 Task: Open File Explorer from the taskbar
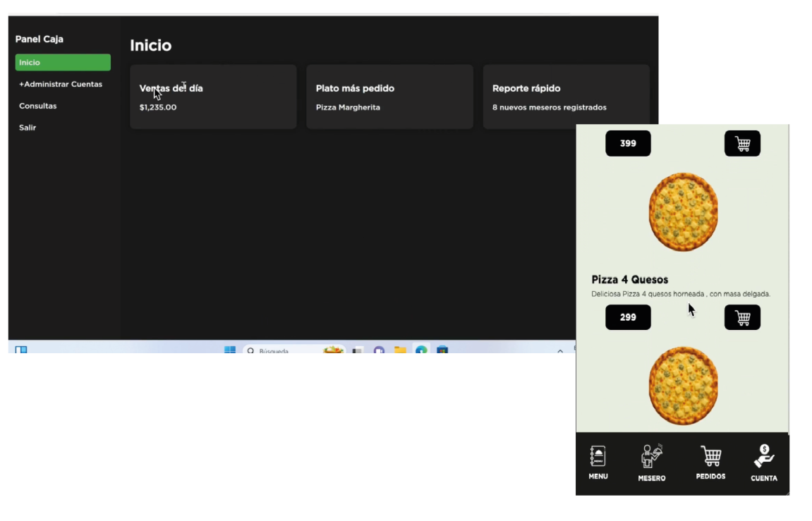tap(400, 350)
